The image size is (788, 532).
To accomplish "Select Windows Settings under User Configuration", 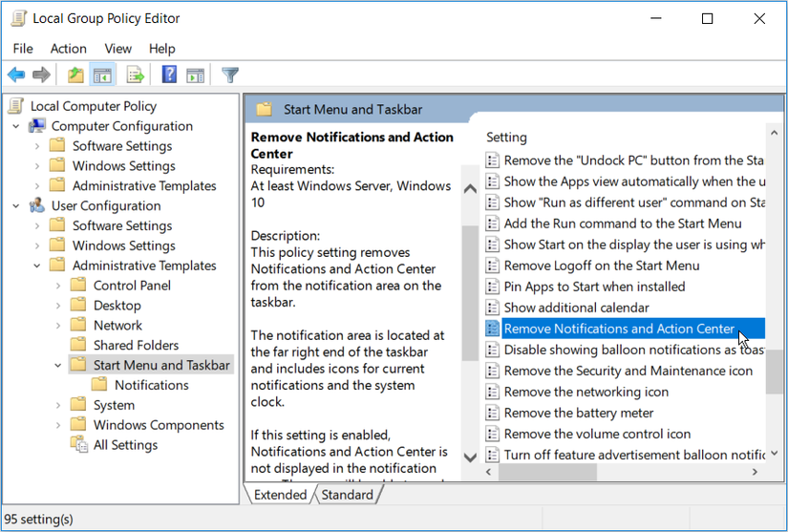I will point(123,245).
